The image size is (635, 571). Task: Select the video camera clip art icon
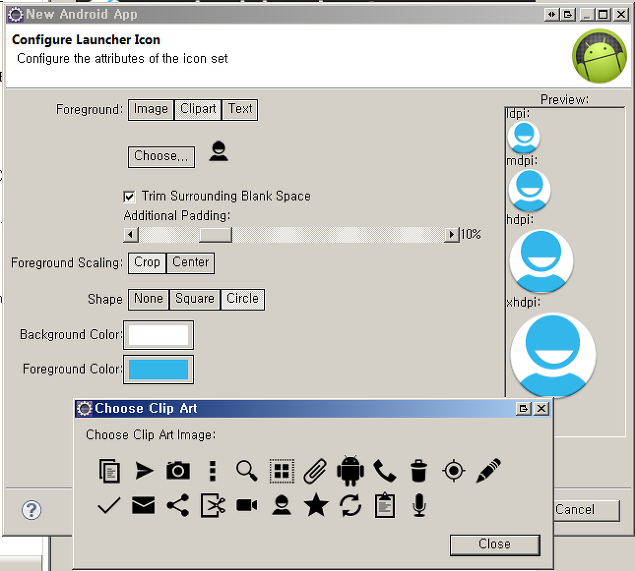point(247,505)
